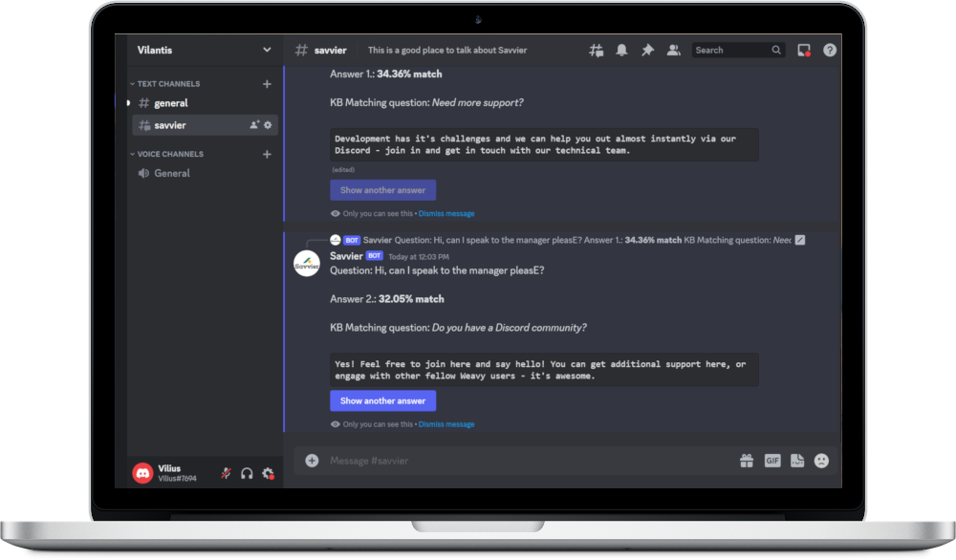The height and width of the screenshot is (560, 956).
Task: Select the general text channel
Action: (x=205, y=103)
